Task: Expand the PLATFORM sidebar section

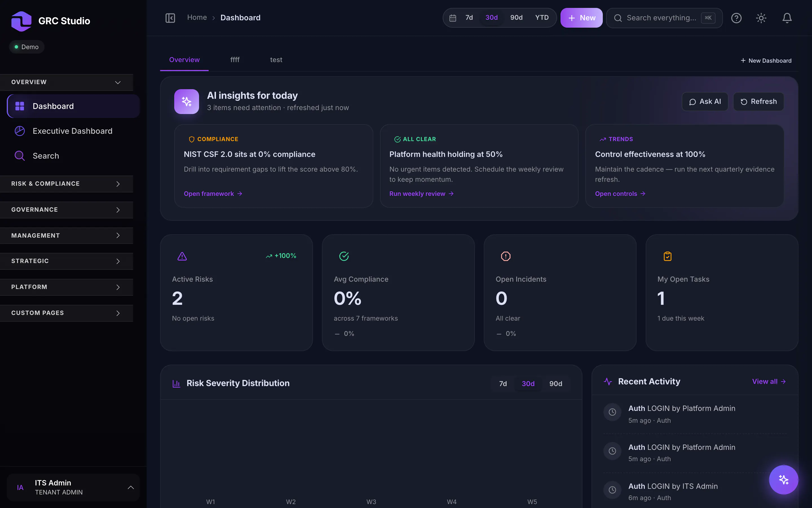Action: click(67, 287)
